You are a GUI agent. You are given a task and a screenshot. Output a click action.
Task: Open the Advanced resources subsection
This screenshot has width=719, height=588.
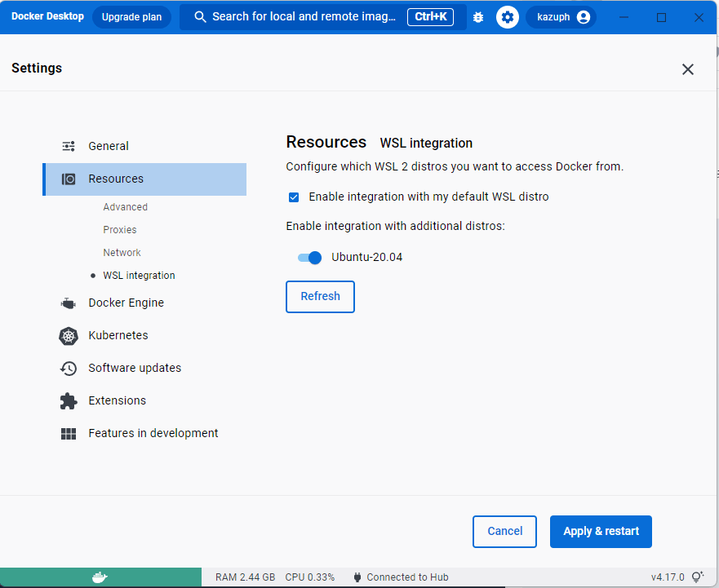125,207
